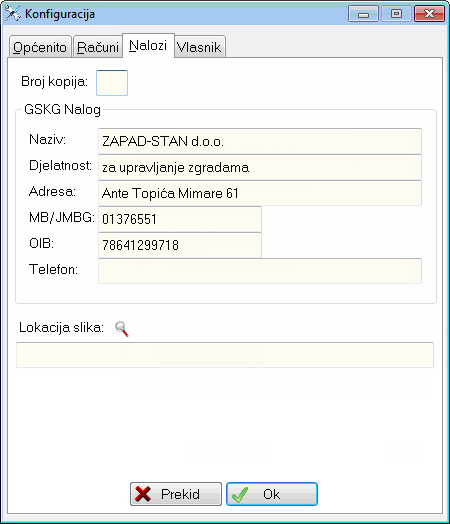Minimize the Konfiguracija window
The height and width of the screenshot is (524, 450).
click(x=363, y=14)
